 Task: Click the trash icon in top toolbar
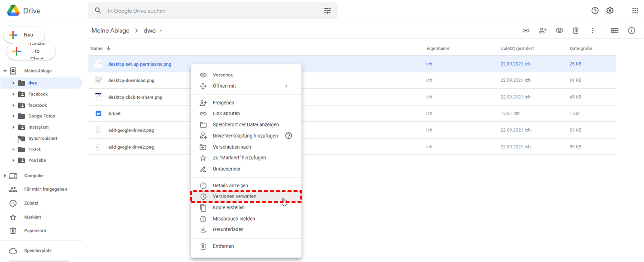tap(575, 31)
